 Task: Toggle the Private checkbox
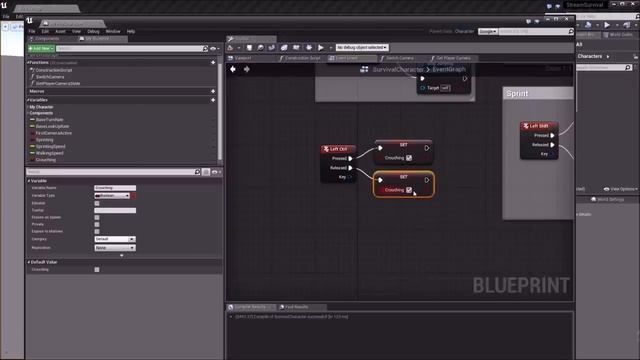pyautogui.click(x=97, y=224)
